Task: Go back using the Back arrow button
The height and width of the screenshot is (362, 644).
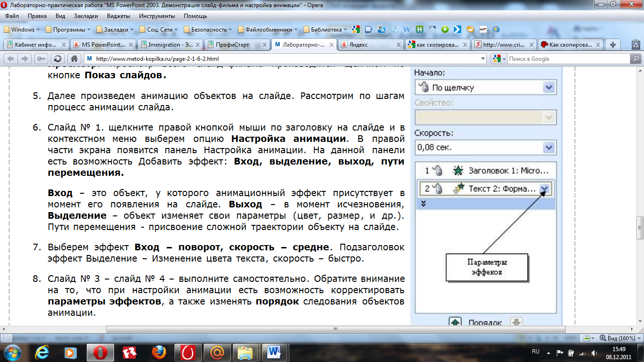Action: [10, 59]
